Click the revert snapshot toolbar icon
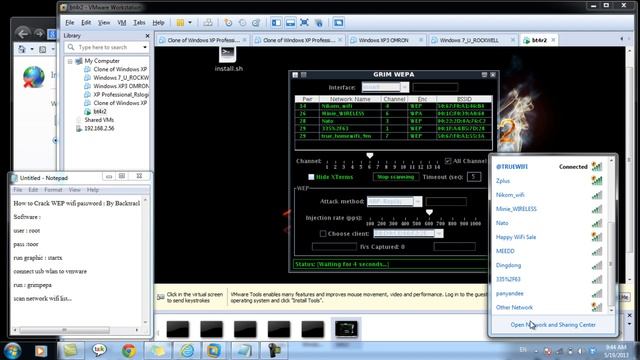 (x=242, y=23)
